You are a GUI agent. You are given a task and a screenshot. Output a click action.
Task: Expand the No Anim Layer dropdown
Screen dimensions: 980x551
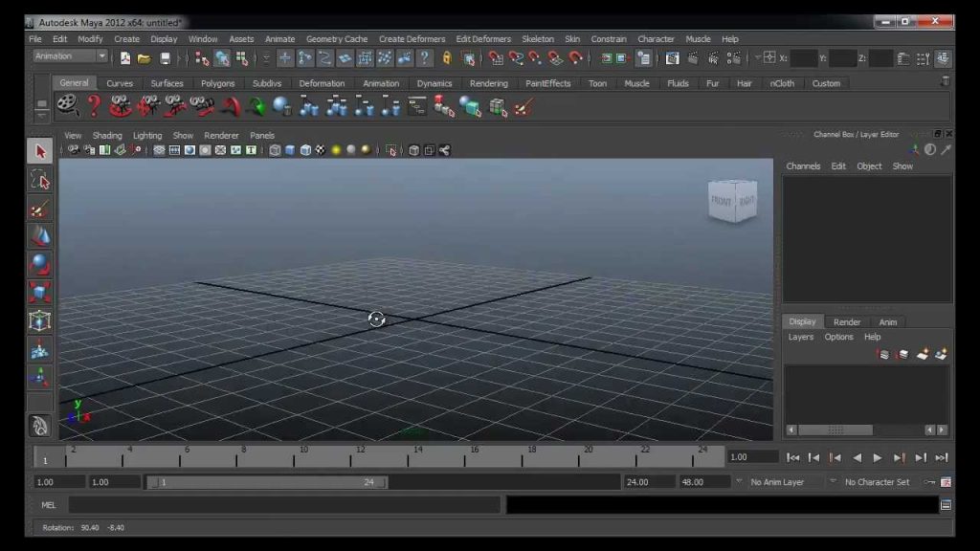(x=739, y=482)
